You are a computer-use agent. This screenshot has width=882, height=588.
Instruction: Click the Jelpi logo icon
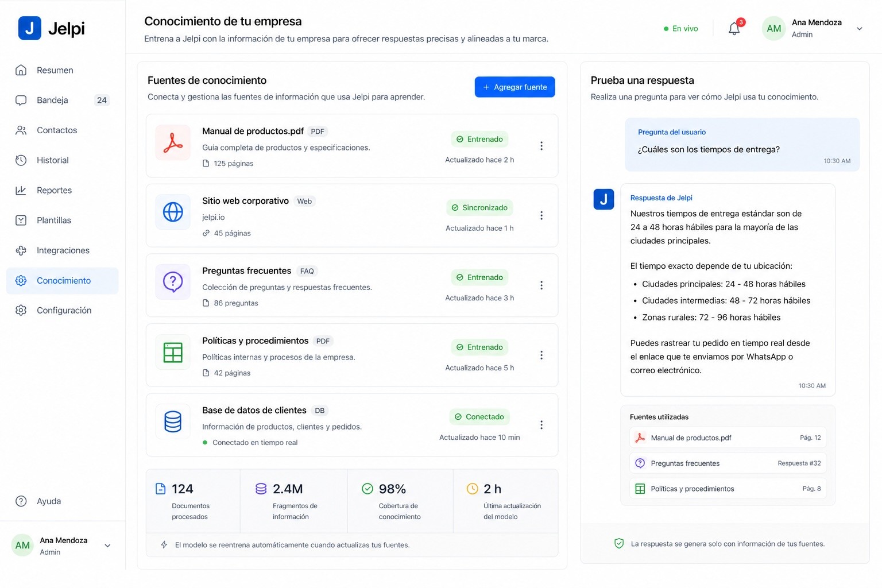pos(30,28)
